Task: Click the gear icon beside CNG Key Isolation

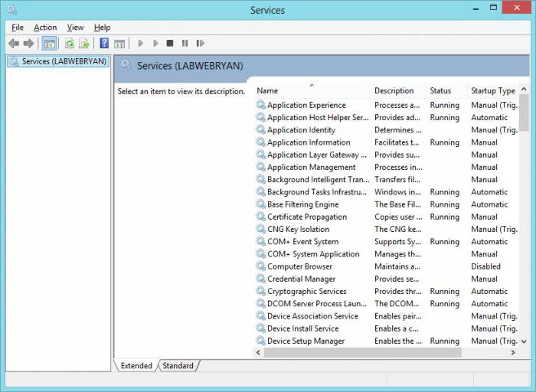Action: [261, 229]
